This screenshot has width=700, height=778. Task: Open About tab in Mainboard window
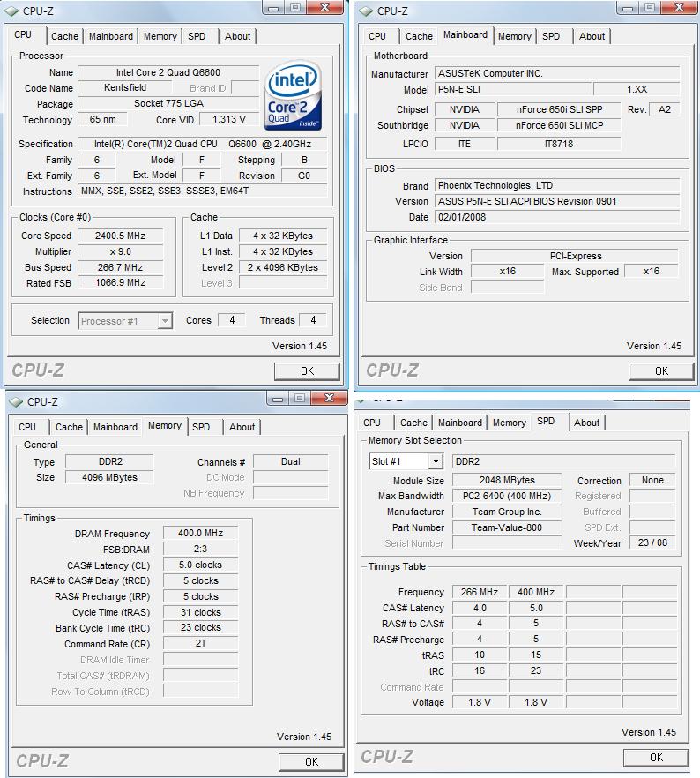click(592, 36)
